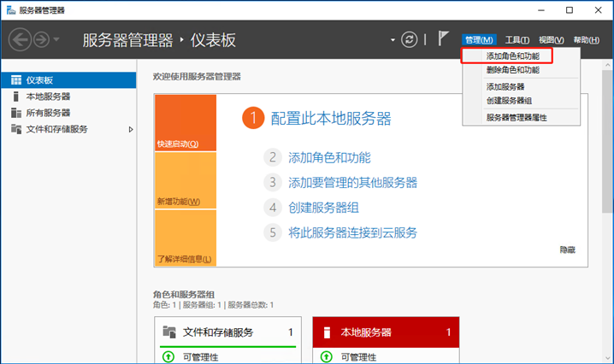Click green 可管理性 status icon under 文件和存储服务
The image size is (614, 364).
[168, 357]
